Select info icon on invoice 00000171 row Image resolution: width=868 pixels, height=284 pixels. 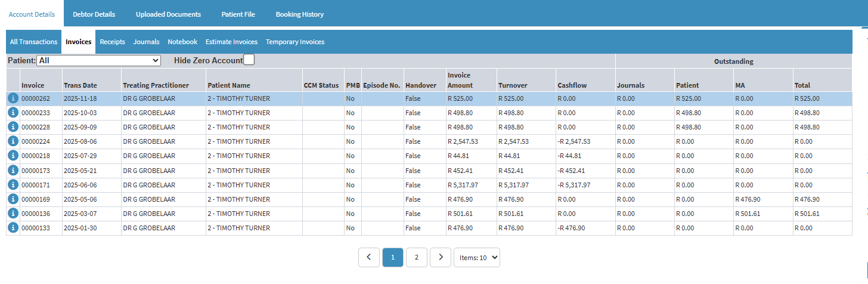(13, 185)
